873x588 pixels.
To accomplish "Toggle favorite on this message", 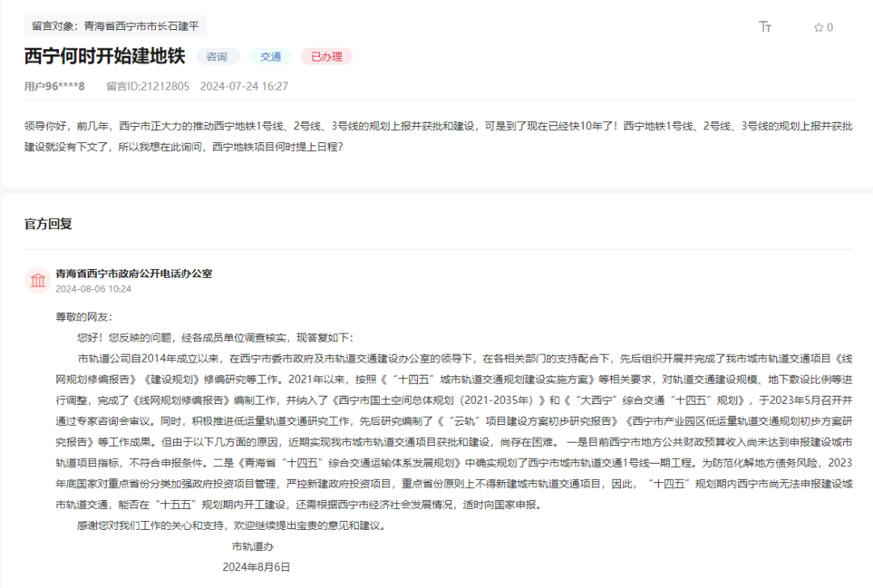I will point(819,25).
